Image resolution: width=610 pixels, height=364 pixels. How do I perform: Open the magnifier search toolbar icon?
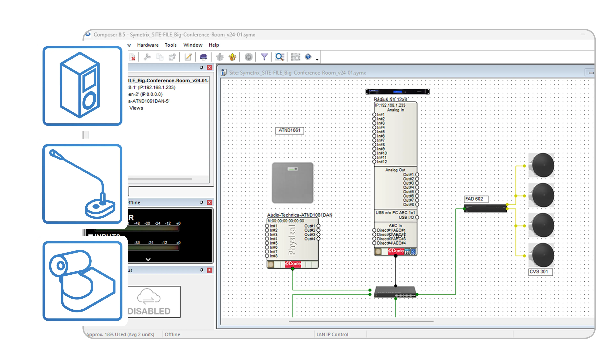tap(279, 57)
